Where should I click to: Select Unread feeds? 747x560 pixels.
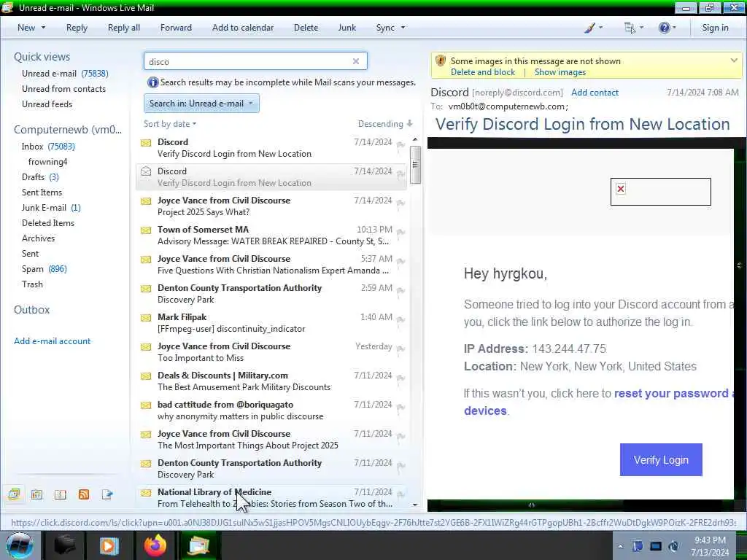[x=47, y=104]
